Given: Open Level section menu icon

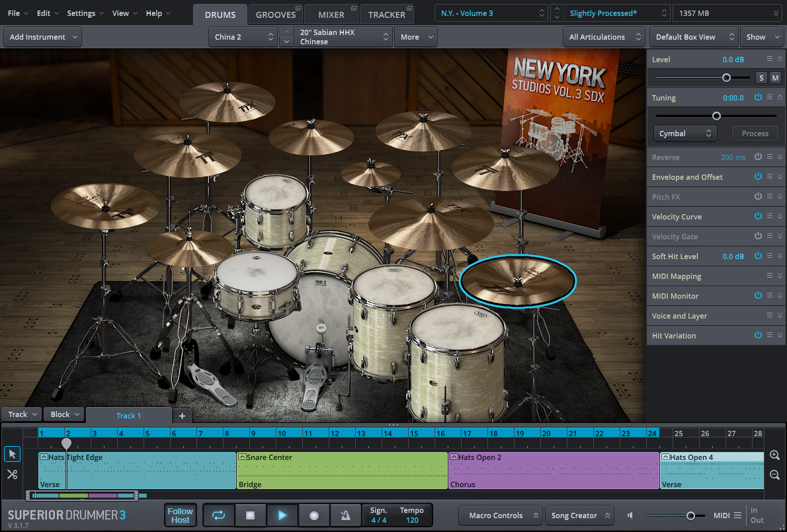Looking at the screenshot, I should coord(769,59).
